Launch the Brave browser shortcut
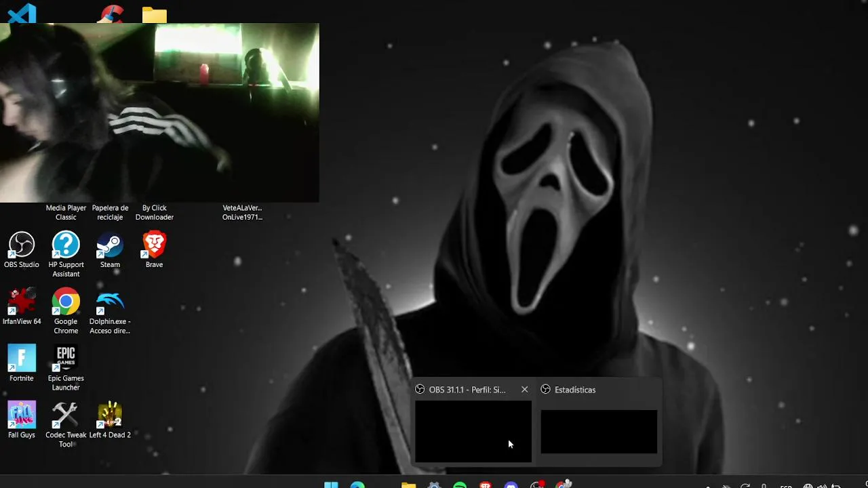Image resolution: width=868 pixels, height=488 pixels. [154, 250]
